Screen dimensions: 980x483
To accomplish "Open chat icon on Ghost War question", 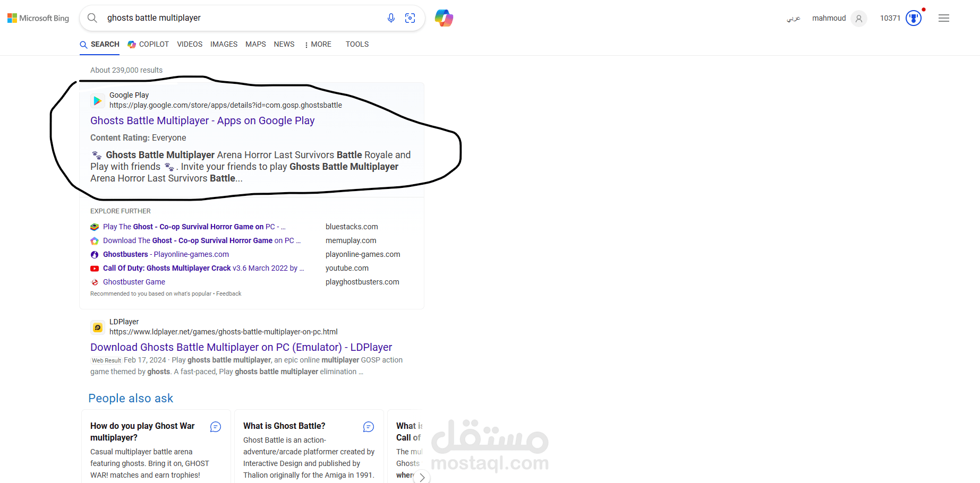I will (216, 427).
